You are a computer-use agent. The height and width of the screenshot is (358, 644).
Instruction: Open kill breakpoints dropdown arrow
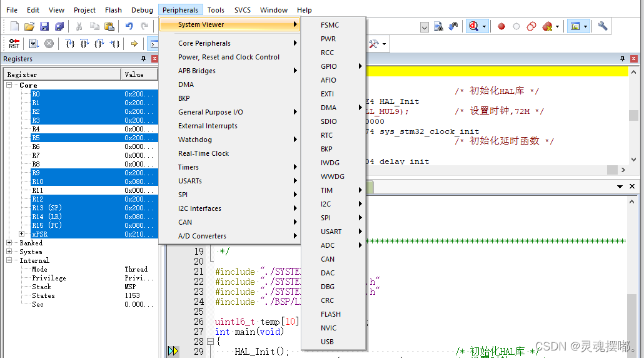[x=557, y=27]
